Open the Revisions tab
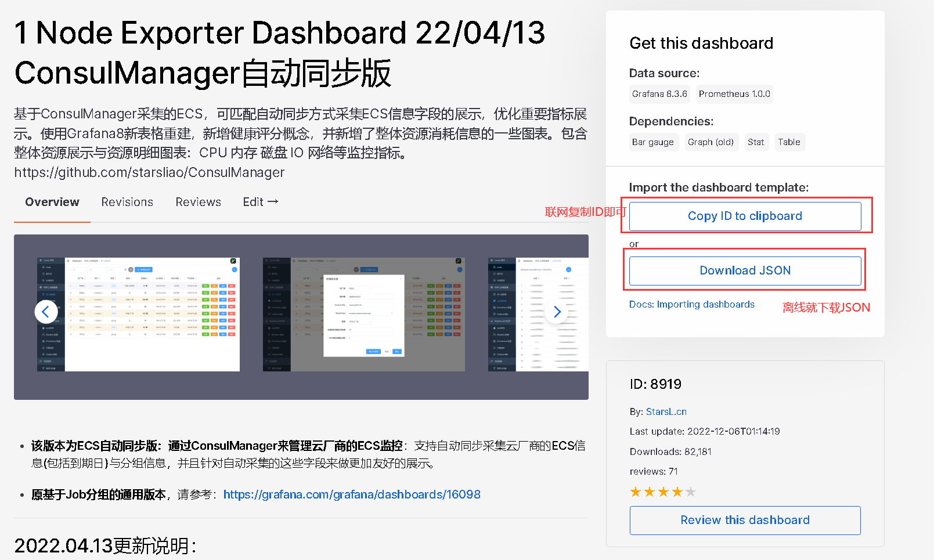 [127, 202]
